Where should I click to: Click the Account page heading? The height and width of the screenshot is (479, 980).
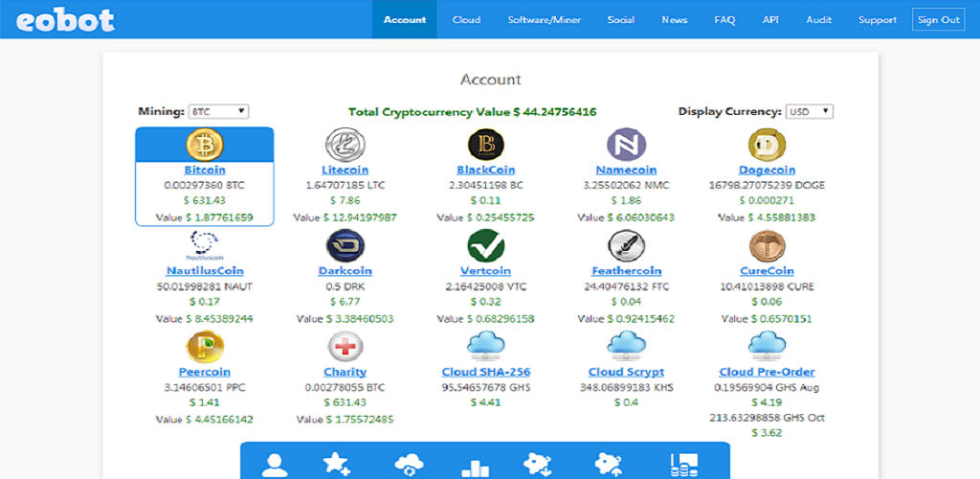[x=491, y=80]
